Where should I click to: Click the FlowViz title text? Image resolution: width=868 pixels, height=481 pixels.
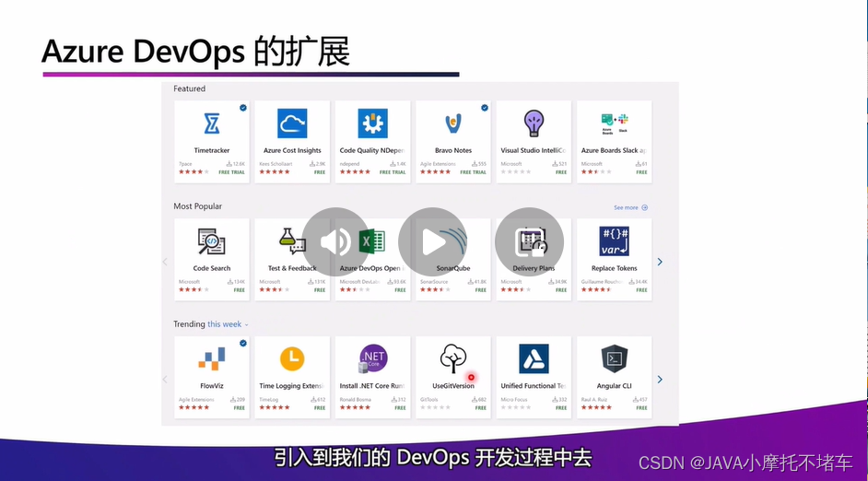tap(211, 386)
